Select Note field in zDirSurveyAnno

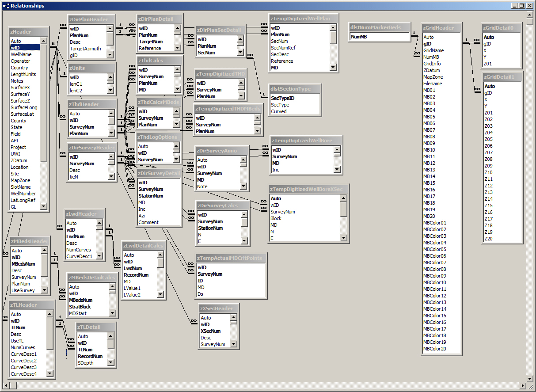pyautogui.click(x=218, y=186)
